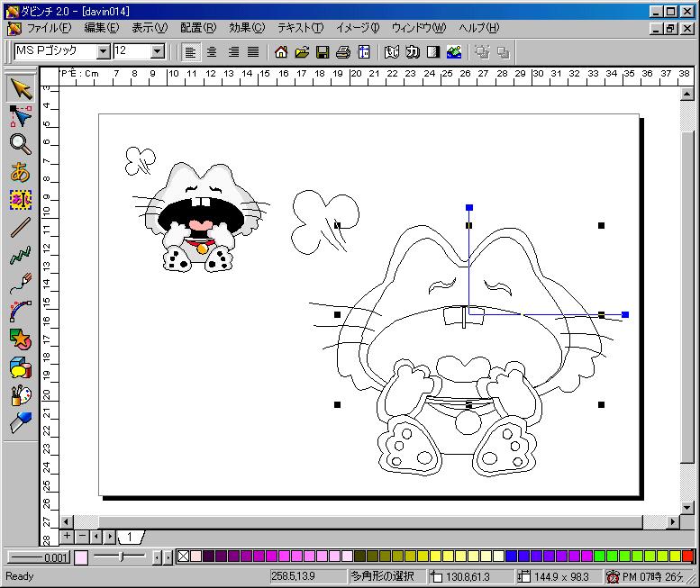Open the ファイル(F) menu
Screen dimensions: 700x588
49,28
